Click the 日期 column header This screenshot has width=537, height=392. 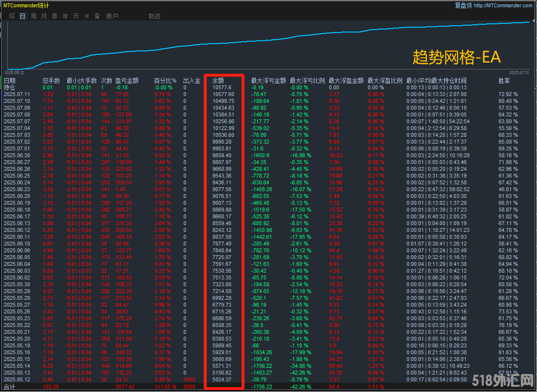pyautogui.click(x=10, y=81)
